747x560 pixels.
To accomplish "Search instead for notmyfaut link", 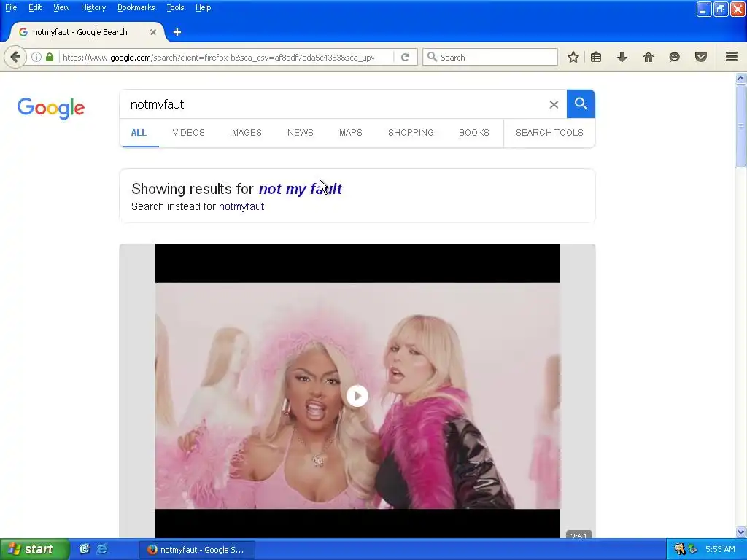I will 241,206.
